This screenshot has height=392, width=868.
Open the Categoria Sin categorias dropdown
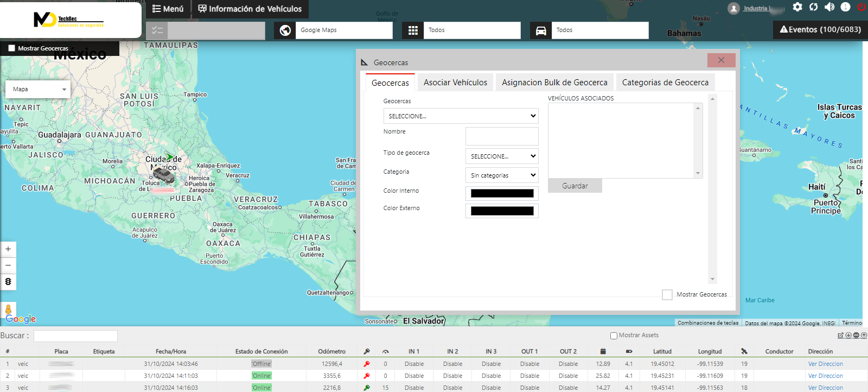coord(502,175)
